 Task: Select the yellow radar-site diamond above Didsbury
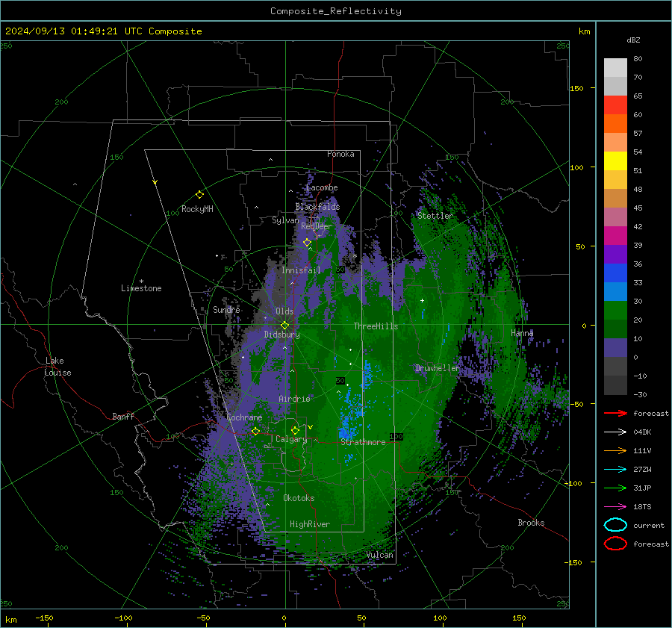[x=284, y=326]
